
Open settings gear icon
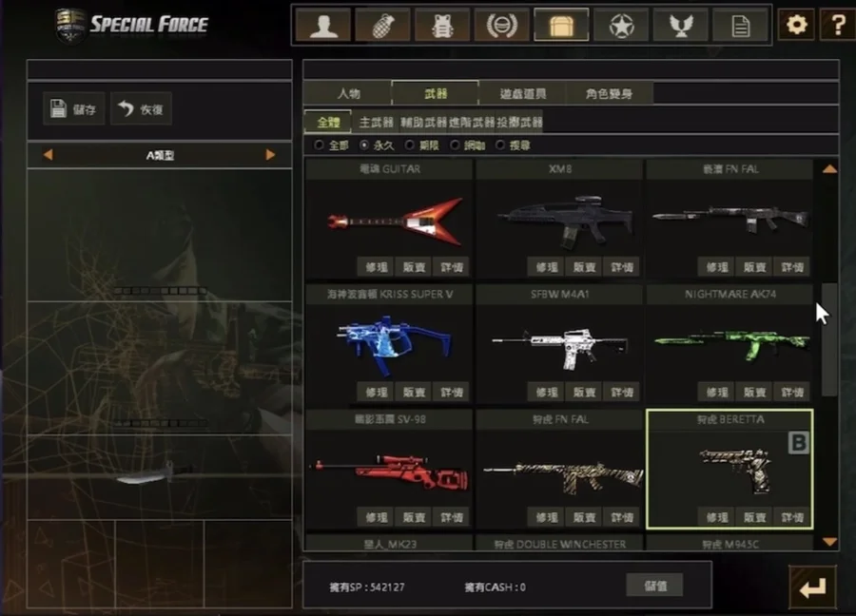(796, 24)
